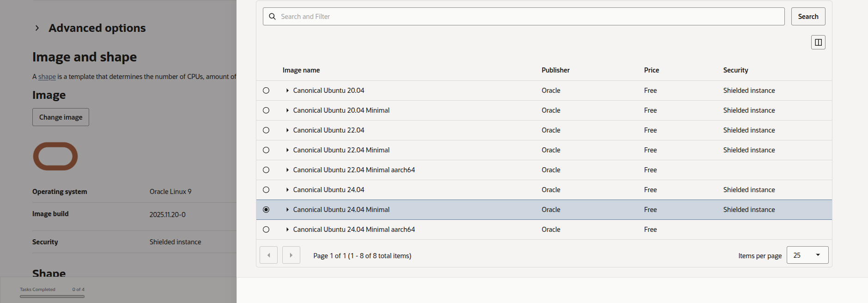Viewport: 868px width, 303px height.
Task: Select Canonical Ubuntu 24.04 radio button
Action: pyautogui.click(x=266, y=190)
